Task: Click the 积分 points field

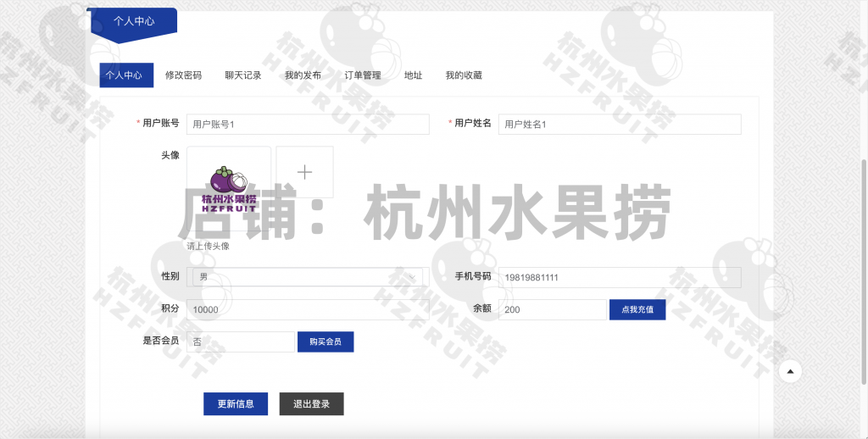Action: [x=308, y=309]
